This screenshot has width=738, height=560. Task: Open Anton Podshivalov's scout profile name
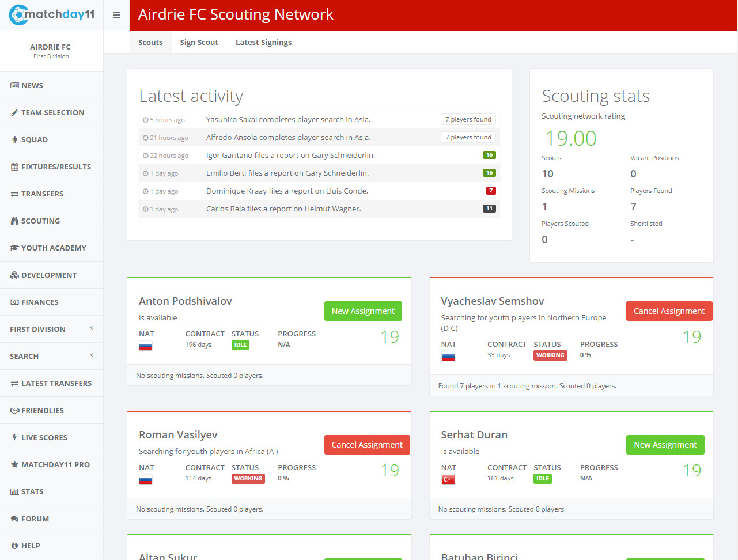186,301
